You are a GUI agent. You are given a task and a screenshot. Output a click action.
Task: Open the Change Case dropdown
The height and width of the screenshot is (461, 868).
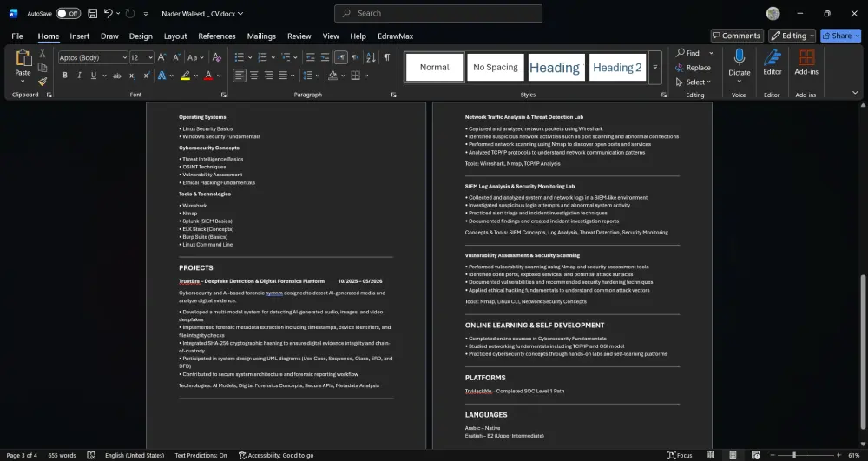(x=195, y=57)
